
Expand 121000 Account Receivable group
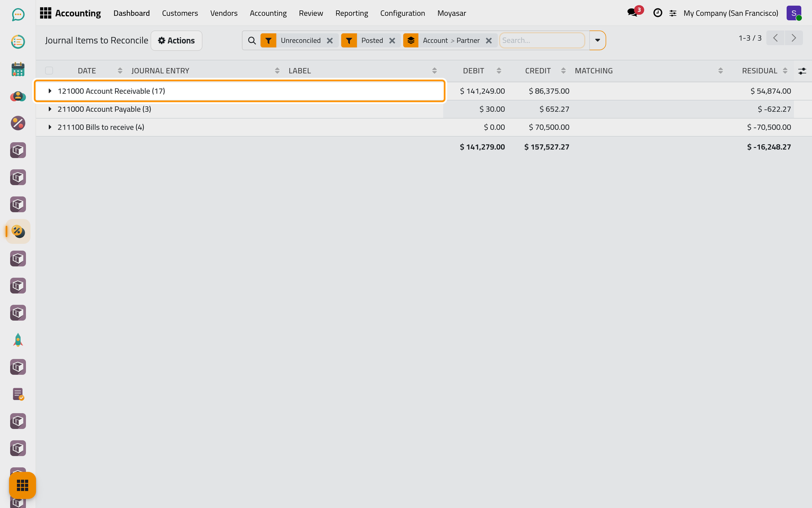[239, 91]
